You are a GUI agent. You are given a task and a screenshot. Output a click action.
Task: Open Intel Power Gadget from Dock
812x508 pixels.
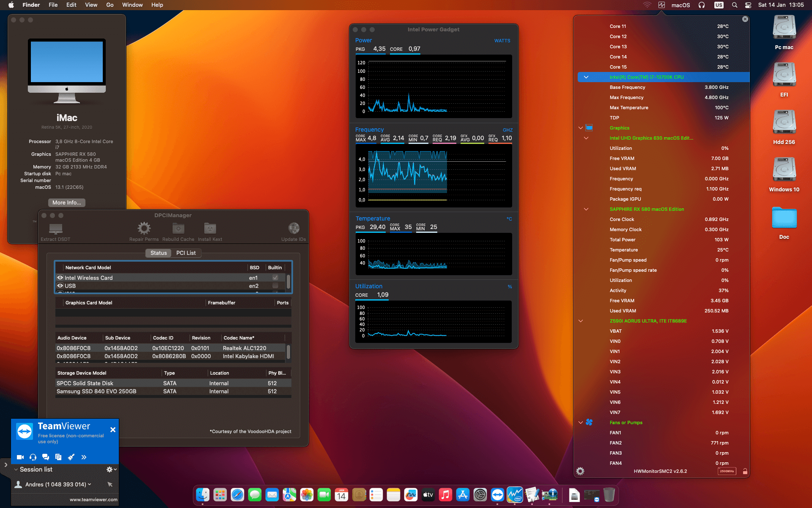[x=515, y=494]
